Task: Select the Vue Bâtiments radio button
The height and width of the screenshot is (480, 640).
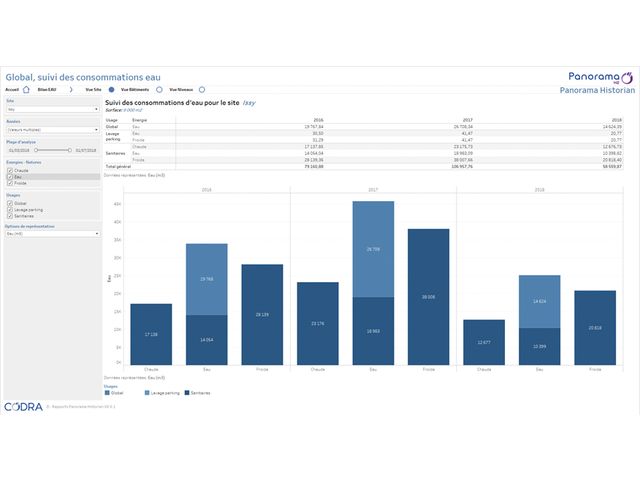Action: (159, 89)
